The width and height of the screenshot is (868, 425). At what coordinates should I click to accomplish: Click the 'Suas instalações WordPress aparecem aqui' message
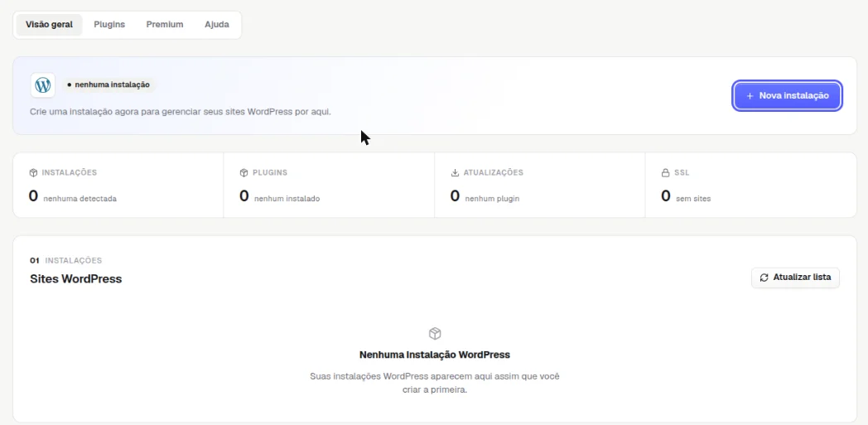(435, 383)
